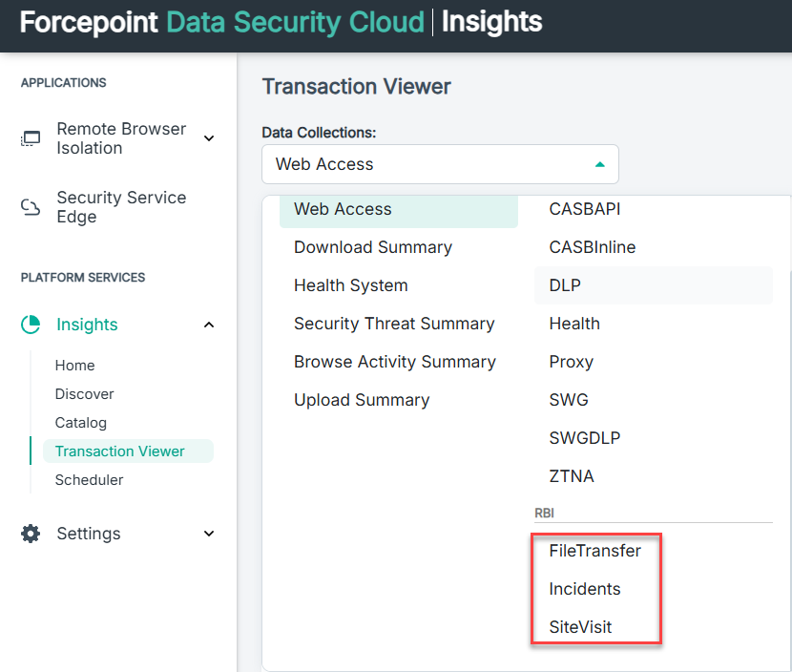Image resolution: width=792 pixels, height=672 pixels.
Task: Expand the Settings menu chevron
Action: tap(209, 534)
